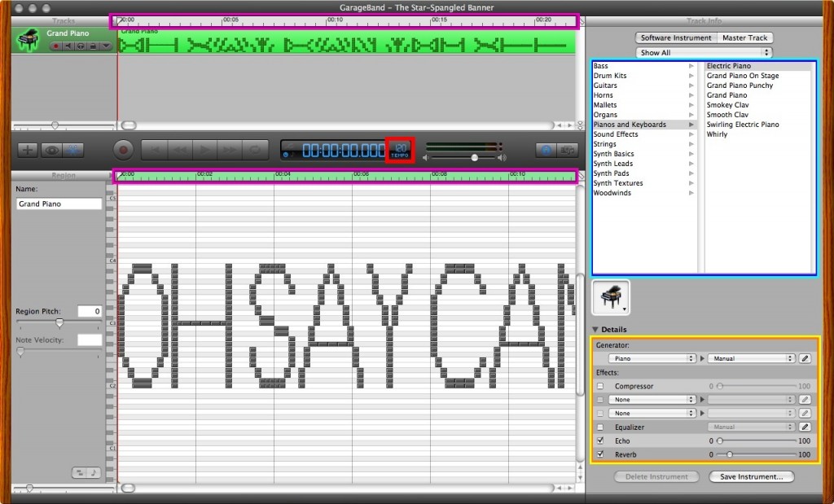Open the Show All dropdown
This screenshot has height=504, width=834.
(705, 53)
